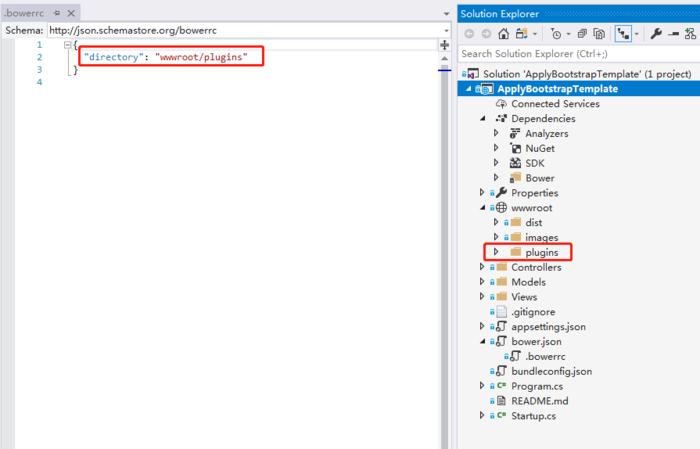Toggle the Preview Selected Items icon
The width and height of the screenshot is (700, 449).
pyautogui.click(x=673, y=34)
